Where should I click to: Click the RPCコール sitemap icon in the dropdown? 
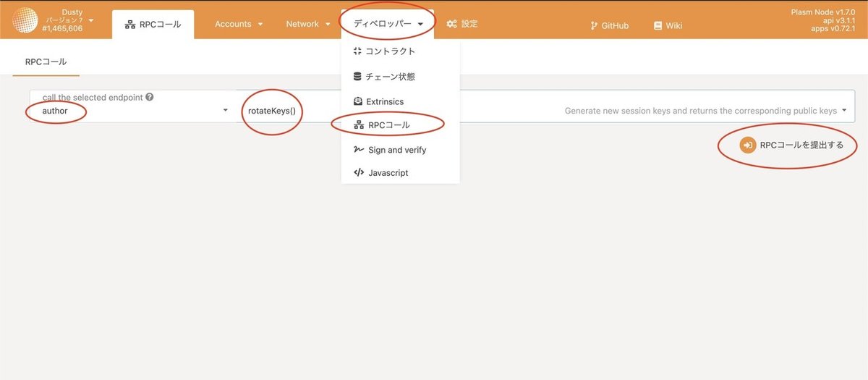click(x=358, y=125)
